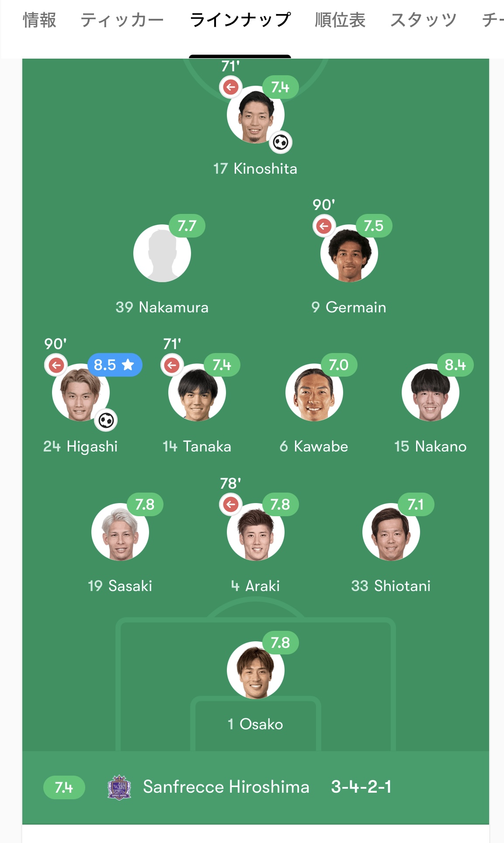Switch to the ティッカー tab

(x=122, y=20)
